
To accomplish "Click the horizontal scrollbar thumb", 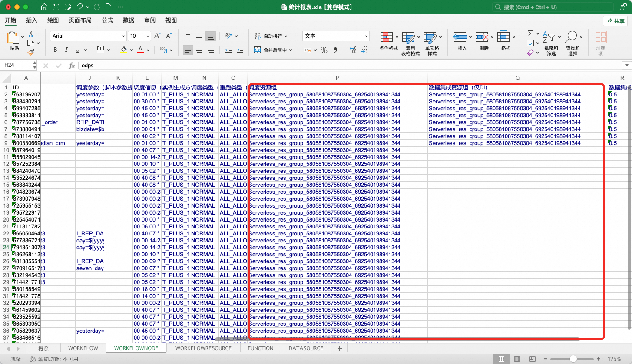I will point(397,339).
